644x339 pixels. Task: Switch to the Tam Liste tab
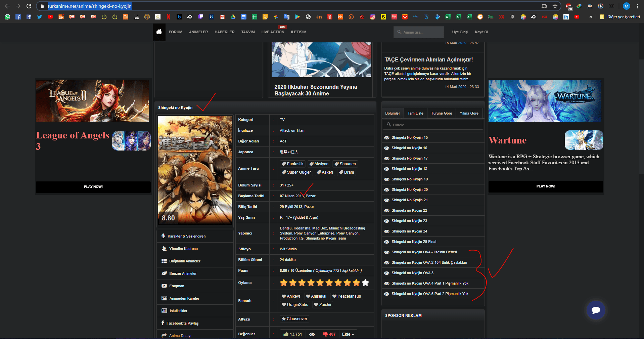pyautogui.click(x=415, y=113)
